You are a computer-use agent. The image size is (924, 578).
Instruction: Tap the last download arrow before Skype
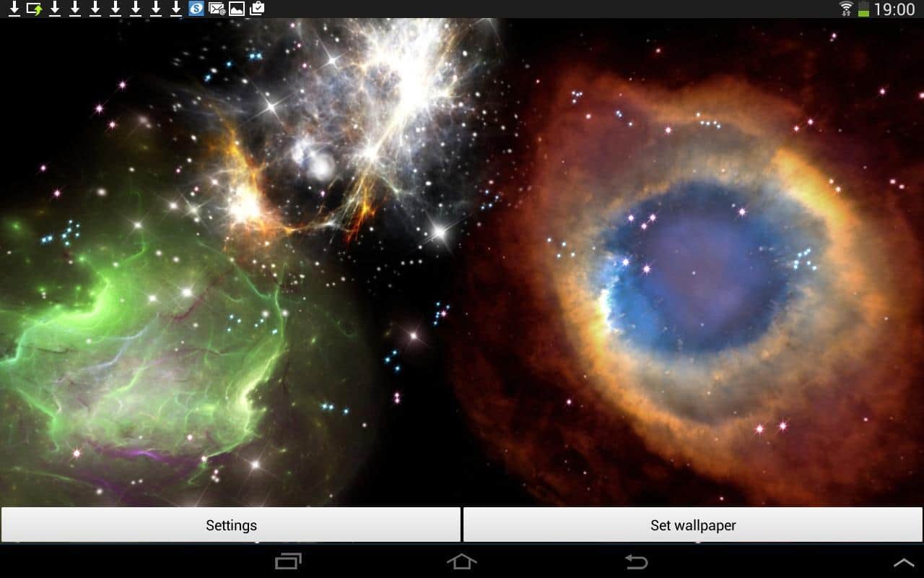175,9
